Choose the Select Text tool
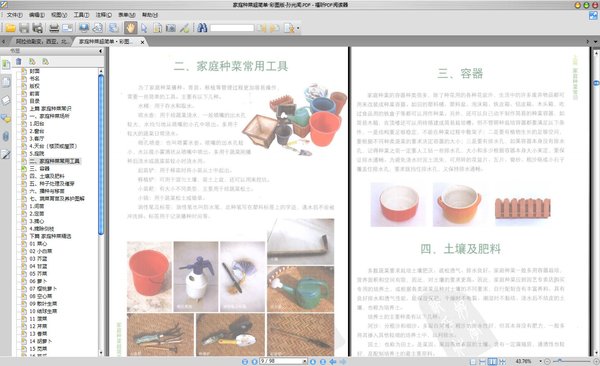Screen dimensions: 600x366 pos(157,28)
